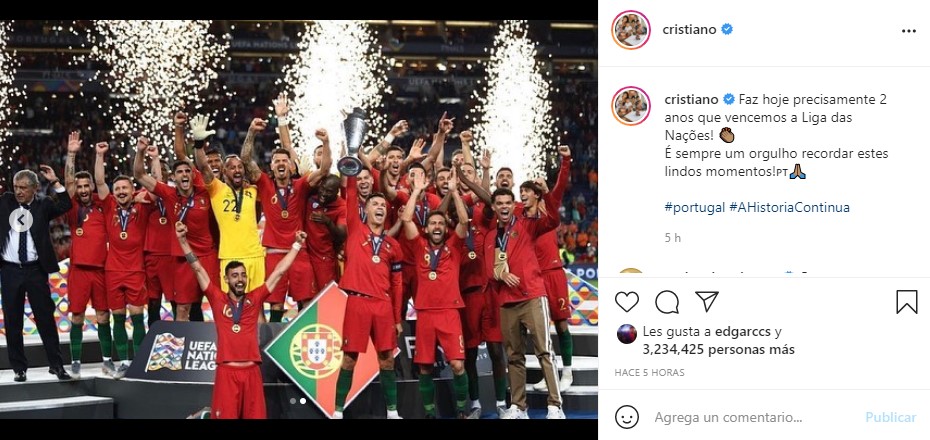Focus the Agrega un comentario field
This screenshot has height=440, width=930.
728,417
